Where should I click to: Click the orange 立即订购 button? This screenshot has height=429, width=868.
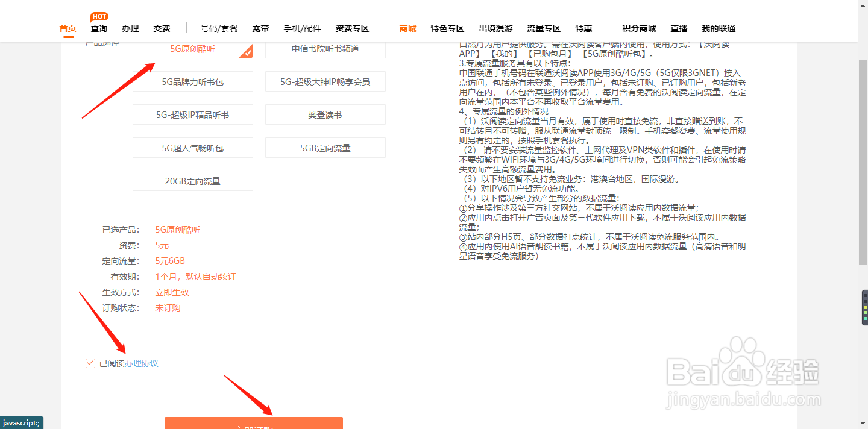tap(254, 423)
